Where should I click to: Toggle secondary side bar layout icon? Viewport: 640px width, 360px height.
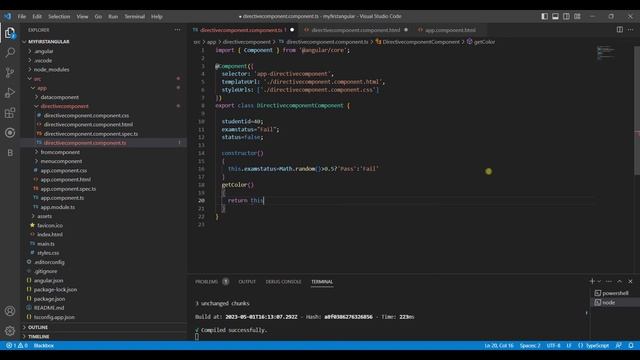tap(567, 16)
